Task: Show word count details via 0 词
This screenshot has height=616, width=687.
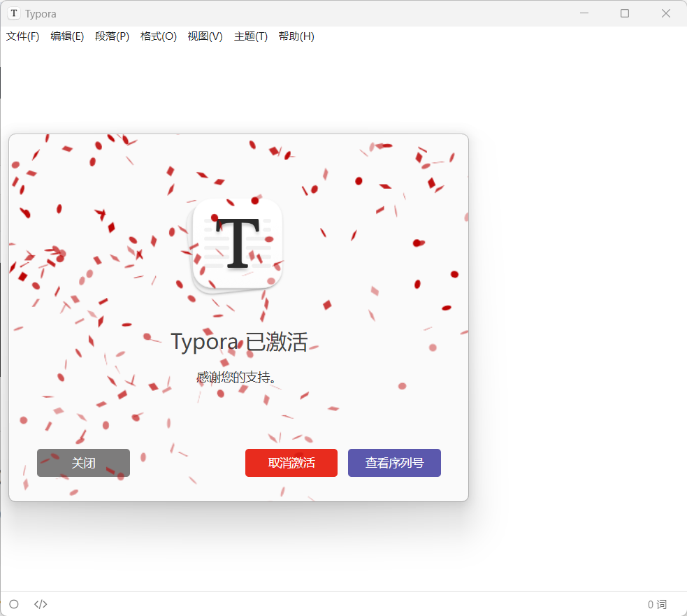Action: point(657,604)
